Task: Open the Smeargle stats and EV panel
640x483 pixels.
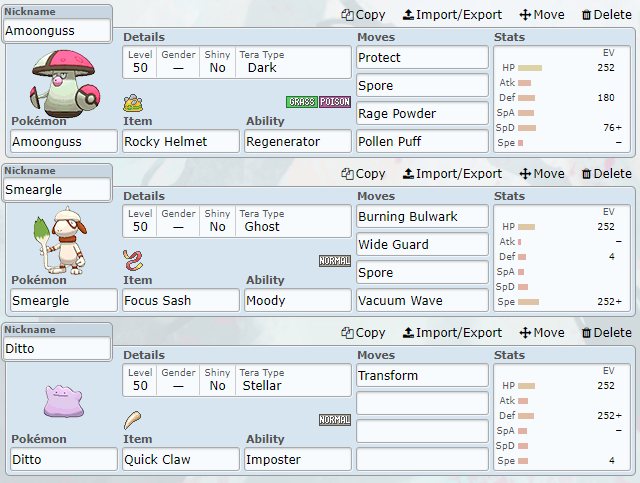Action: click(x=562, y=258)
